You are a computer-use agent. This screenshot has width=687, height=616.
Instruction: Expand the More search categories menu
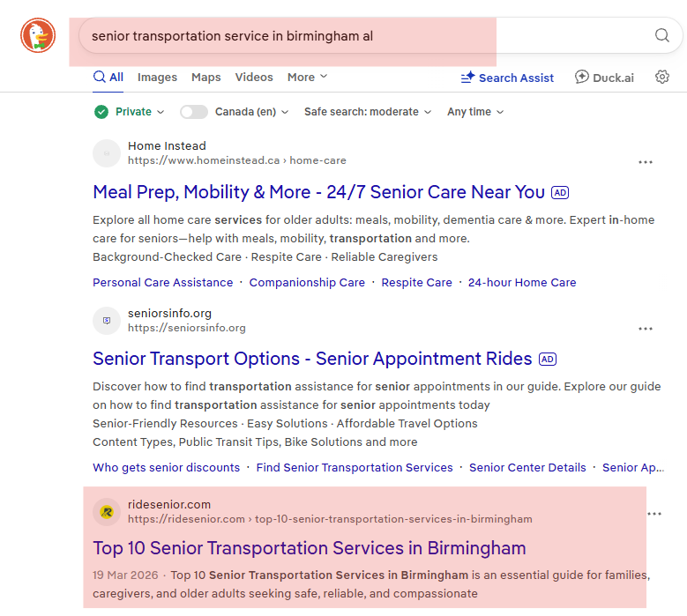307,77
